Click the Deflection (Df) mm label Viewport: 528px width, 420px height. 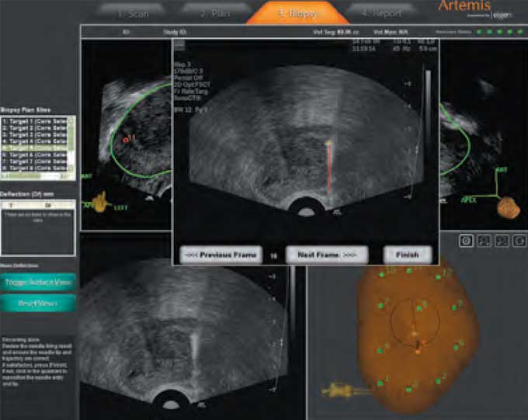27,194
